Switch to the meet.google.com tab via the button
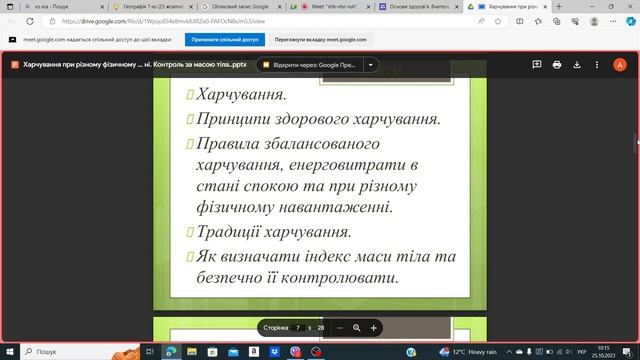640x360 pixels. click(x=320, y=40)
